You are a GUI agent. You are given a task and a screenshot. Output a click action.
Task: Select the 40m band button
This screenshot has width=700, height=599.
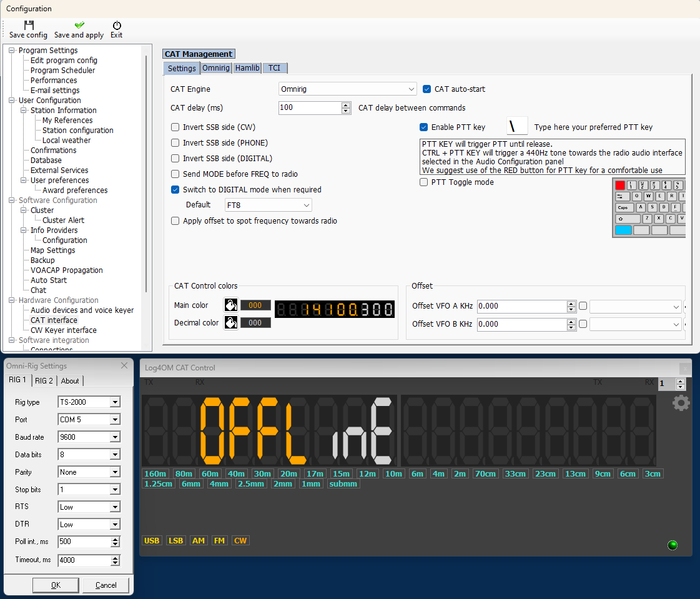pos(236,474)
